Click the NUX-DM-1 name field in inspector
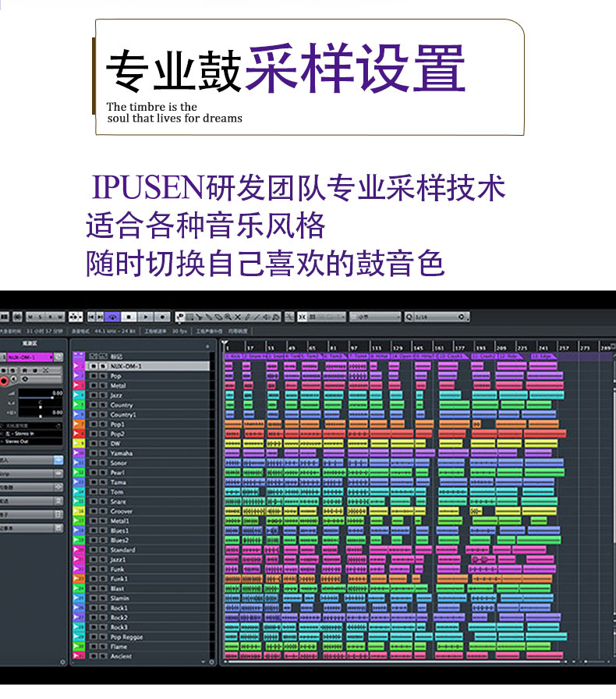This screenshot has width=616, height=699. coord(30,357)
